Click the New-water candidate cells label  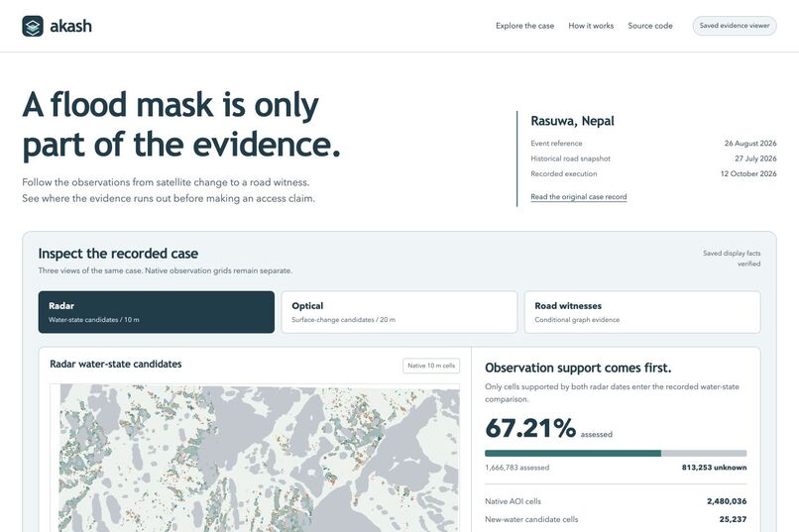pos(531,519)
